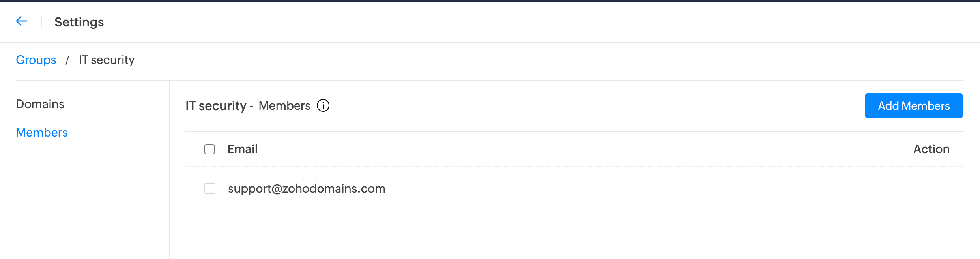Viewport: 980px width, 259px height.
Task: Open the Groups breadcrumb link
Action: coord(36,60)
